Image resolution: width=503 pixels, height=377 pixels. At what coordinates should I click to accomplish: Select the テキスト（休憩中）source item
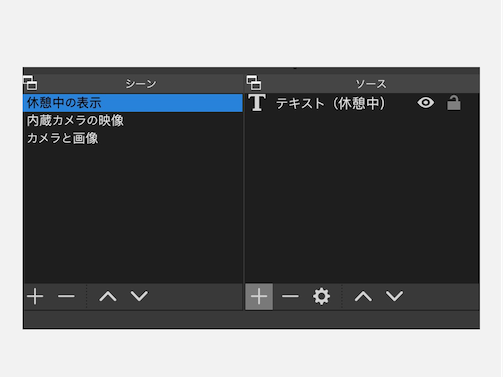click(362, 103)
